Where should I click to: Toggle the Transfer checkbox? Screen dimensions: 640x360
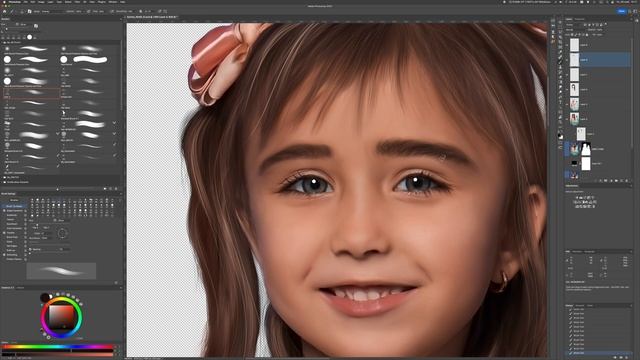[x=4, y=233]
